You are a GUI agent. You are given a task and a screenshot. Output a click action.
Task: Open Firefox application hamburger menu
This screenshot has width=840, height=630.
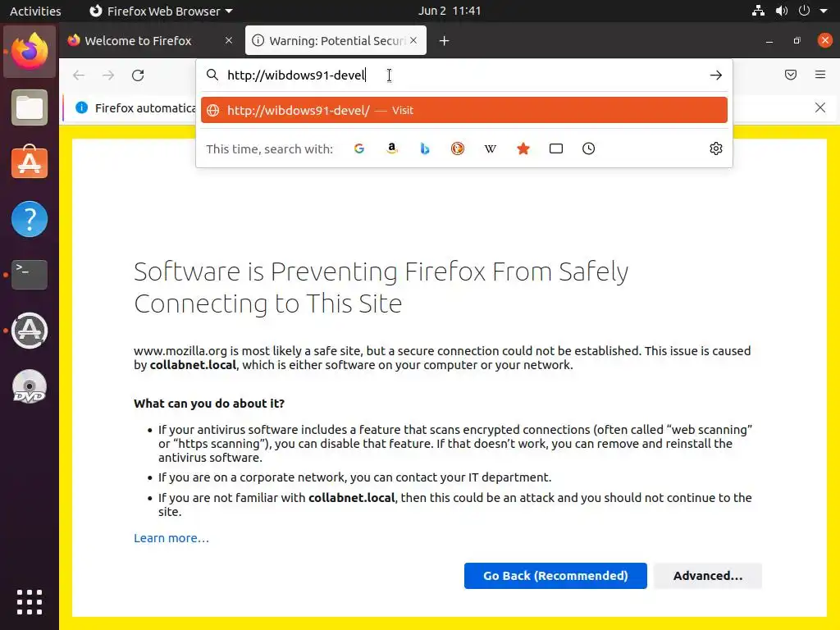[x=820, y=75]
